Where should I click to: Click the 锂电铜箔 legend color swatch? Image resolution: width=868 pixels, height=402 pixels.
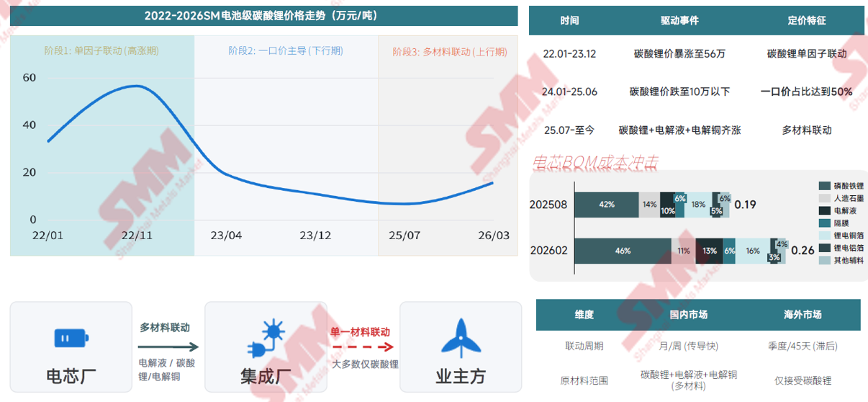825,236
